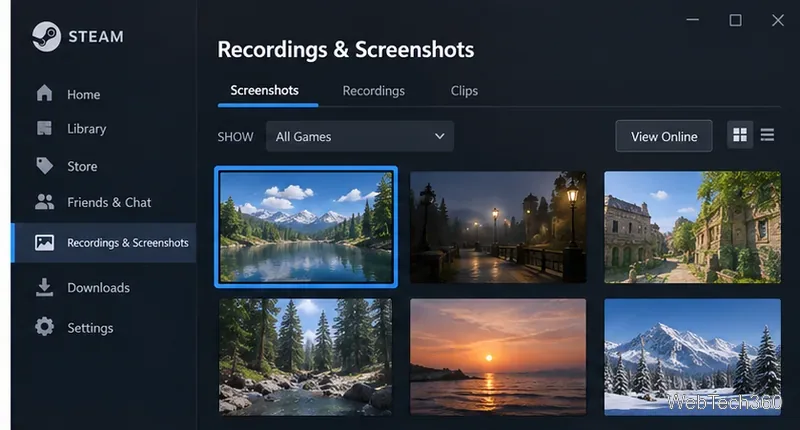This screenshot has height=430, width=800.
Task: Maximize the Steam window
Action: tap(735, 20)
